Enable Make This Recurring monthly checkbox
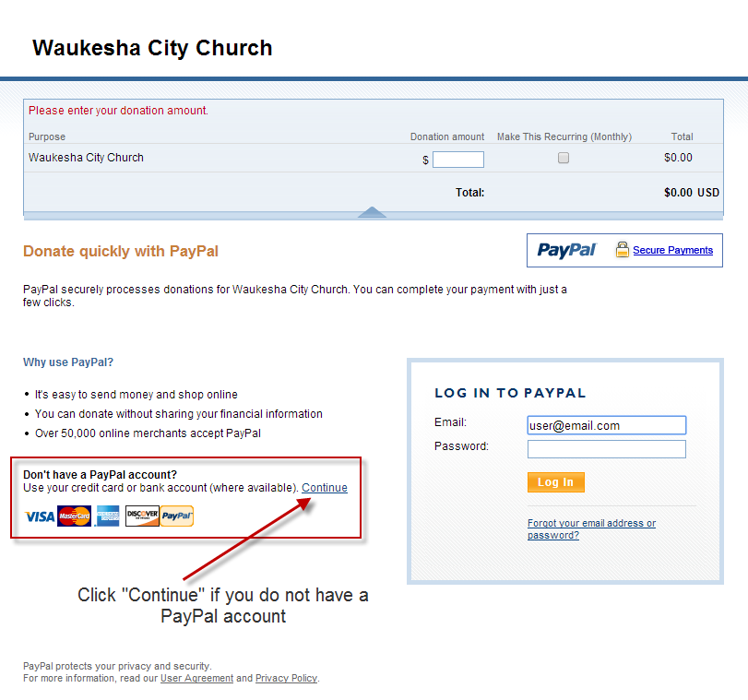748x700 pixels. coord(564,158)
